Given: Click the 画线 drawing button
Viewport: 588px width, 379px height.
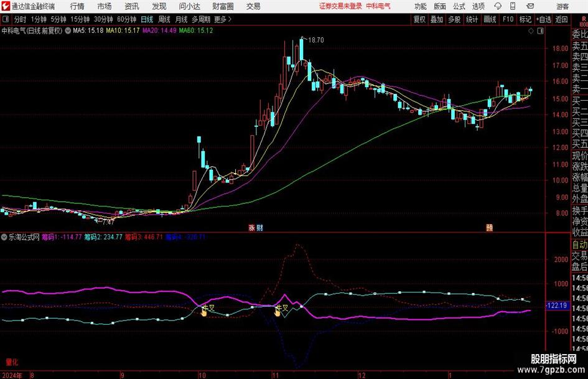Looking at the screenshot, I should (x=490, y=19).
